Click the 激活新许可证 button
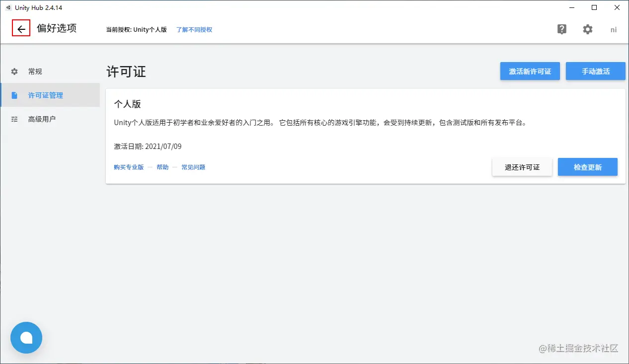The image size is (629, 364). click(x=530, y=71)
